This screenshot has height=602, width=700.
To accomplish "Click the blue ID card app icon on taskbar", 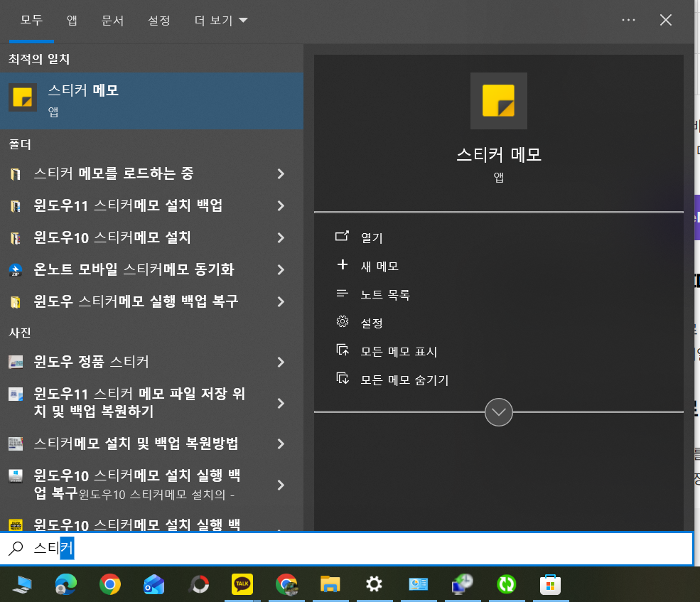I will click(x=419, y=584).
